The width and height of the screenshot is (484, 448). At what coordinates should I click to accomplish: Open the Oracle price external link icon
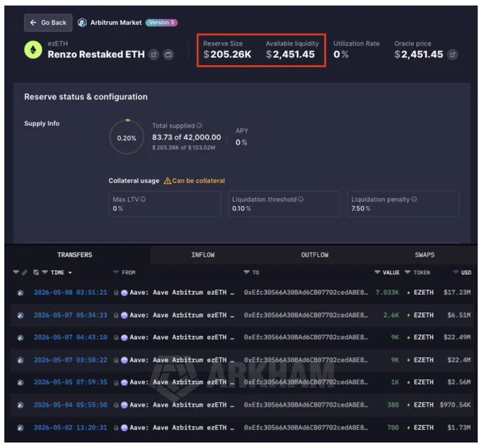pyautogui.click(x=452, y=55)
